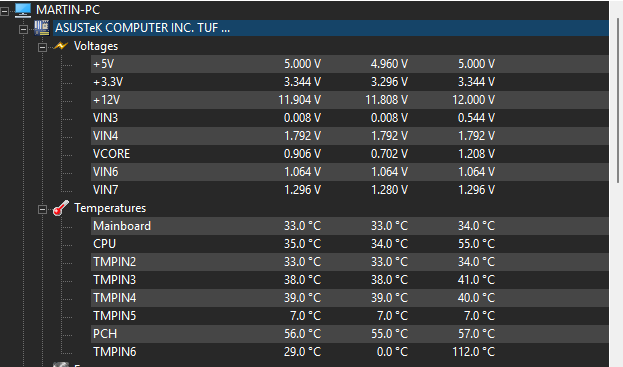Viewport: 623px width, 367px height.
Task: Select the VIN6 sensor row
Action: point(350,172)
